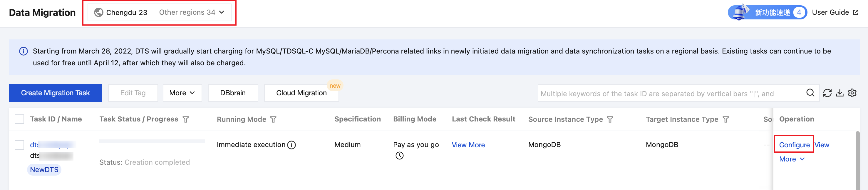Screen dimensions: 868x190
Task: Click the search magnifier icon
Action: (810, 93)
